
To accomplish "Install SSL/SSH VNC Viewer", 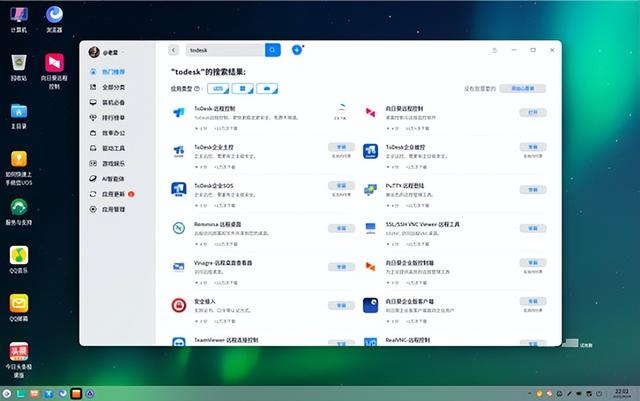I will pos(533,228).
